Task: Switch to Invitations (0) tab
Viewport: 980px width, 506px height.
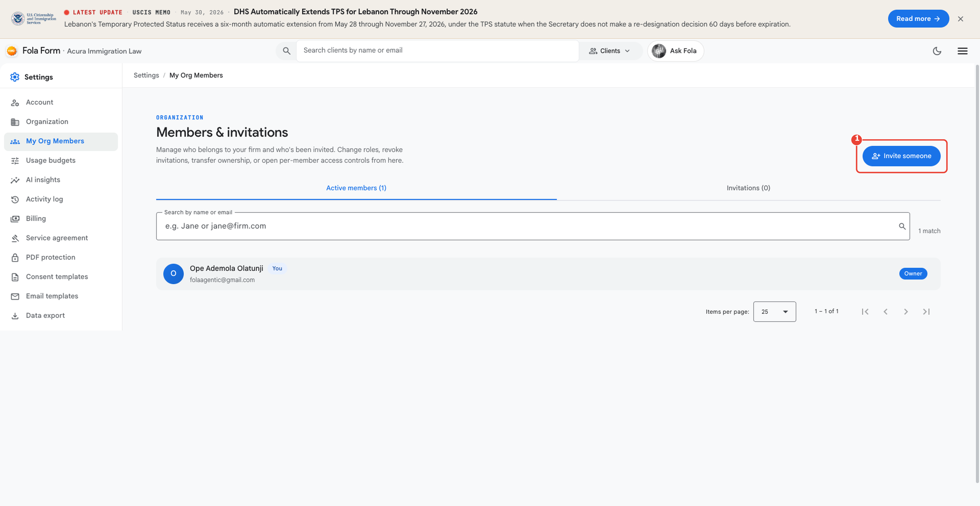Action: 748,188
